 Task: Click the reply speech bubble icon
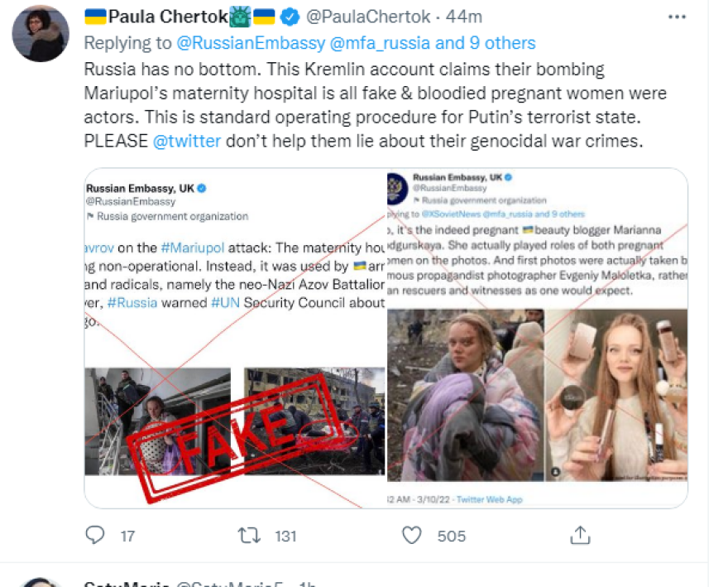tap(95, 536)
